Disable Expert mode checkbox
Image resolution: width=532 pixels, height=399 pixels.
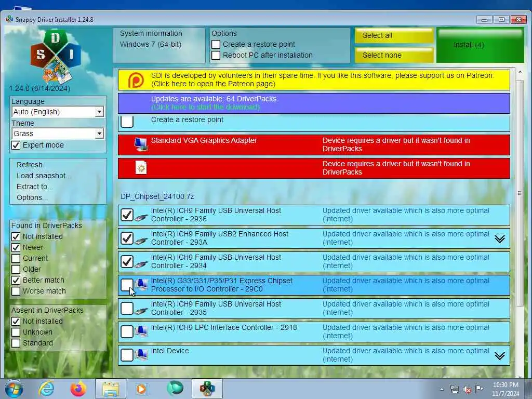coord(16,145)
